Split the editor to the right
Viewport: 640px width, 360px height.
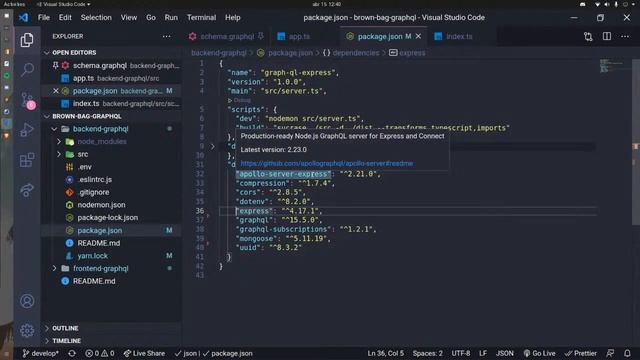pos(607,36)
